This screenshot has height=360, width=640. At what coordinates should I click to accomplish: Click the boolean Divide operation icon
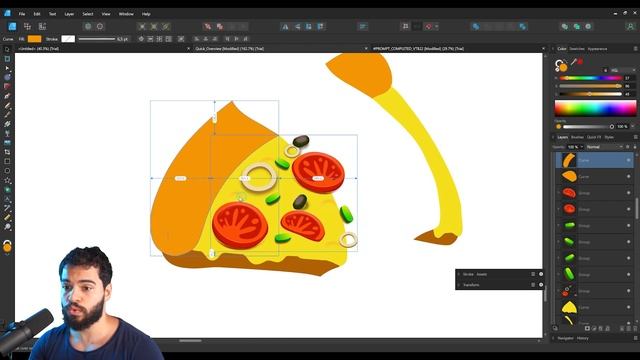pyautogui.click(x=523, y=27)
